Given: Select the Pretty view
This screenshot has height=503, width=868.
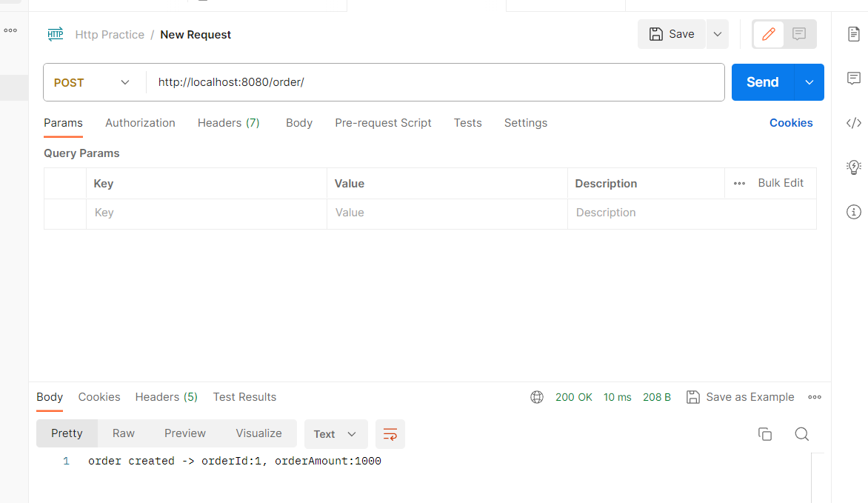Looking at the screenshot, I should pos(67,433).
